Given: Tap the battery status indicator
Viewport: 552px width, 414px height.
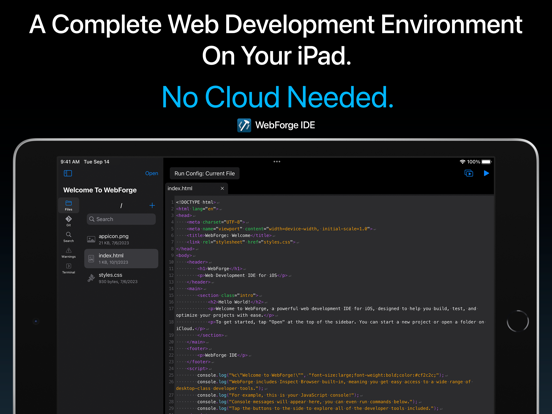Looking at the screenshot, I should (486, 162).
